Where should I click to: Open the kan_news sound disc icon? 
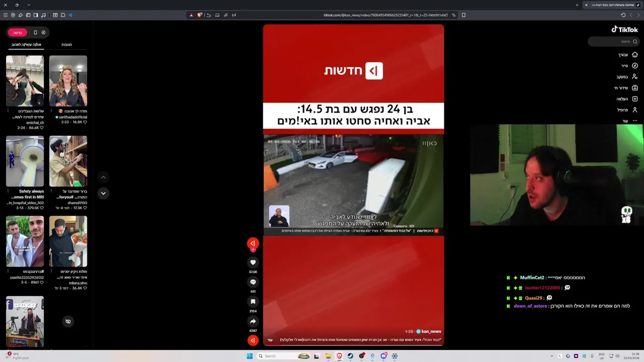coord(253,340)
